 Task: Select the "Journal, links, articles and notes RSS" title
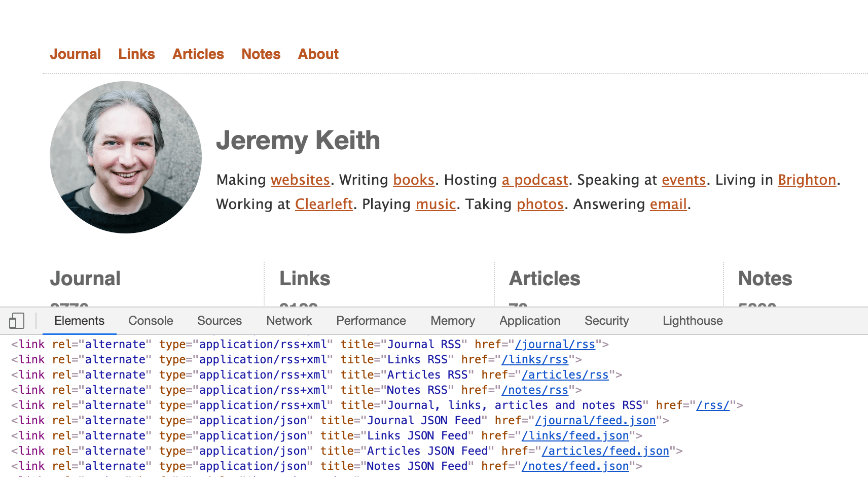(x=515, y=405)
